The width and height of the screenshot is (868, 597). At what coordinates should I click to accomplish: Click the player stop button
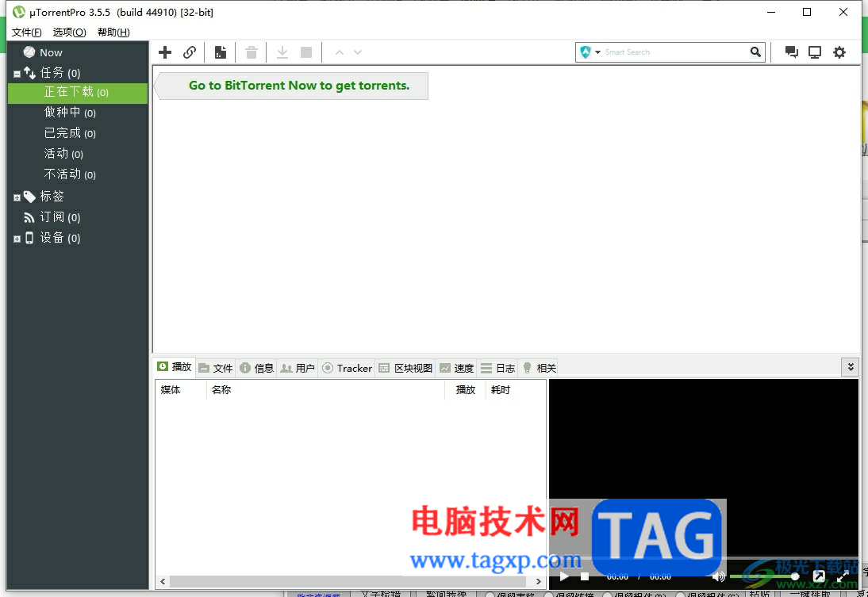click(x=585, y=576)
